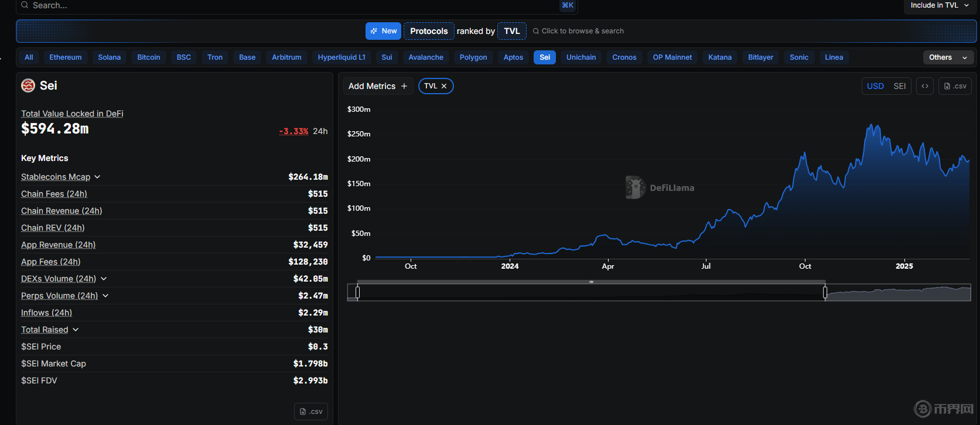Switch chart denomination to SEI
980x425 pixels.
tap(900, 86)
